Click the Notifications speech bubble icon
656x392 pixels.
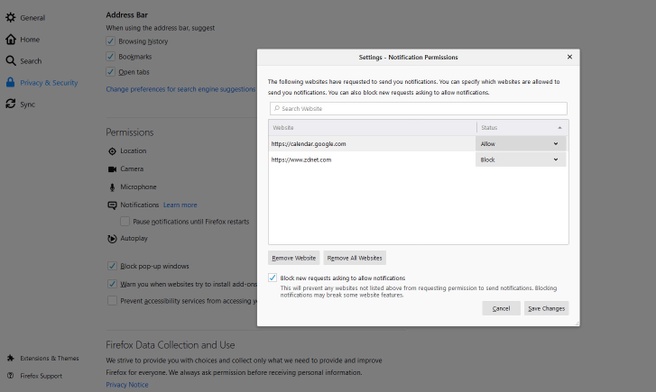(112, 205)
